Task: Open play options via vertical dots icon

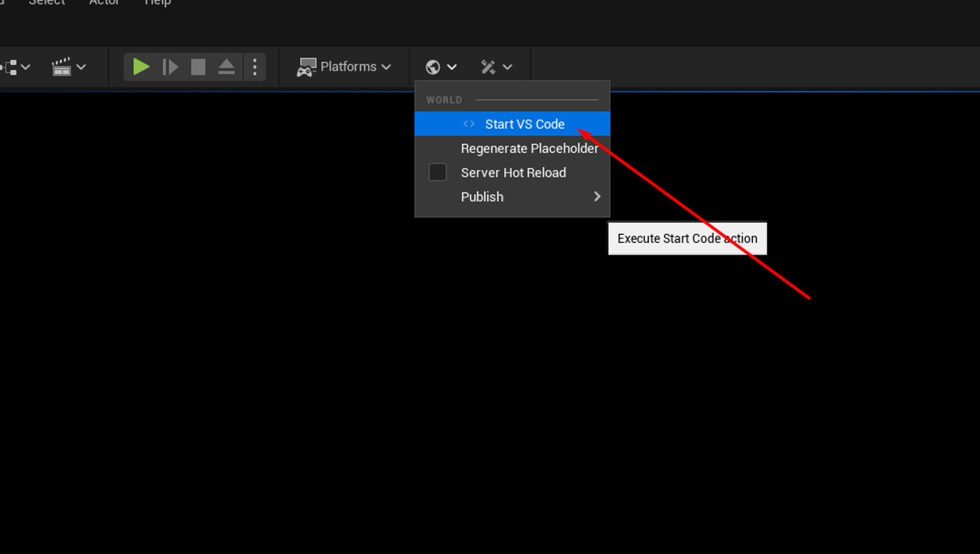Action: (x=255, y=66)
